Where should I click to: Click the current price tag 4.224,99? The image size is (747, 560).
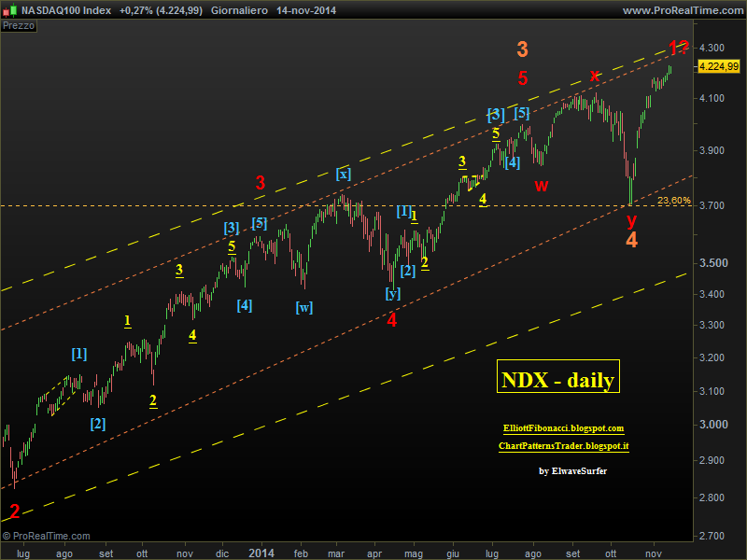(x=719, y=66)
